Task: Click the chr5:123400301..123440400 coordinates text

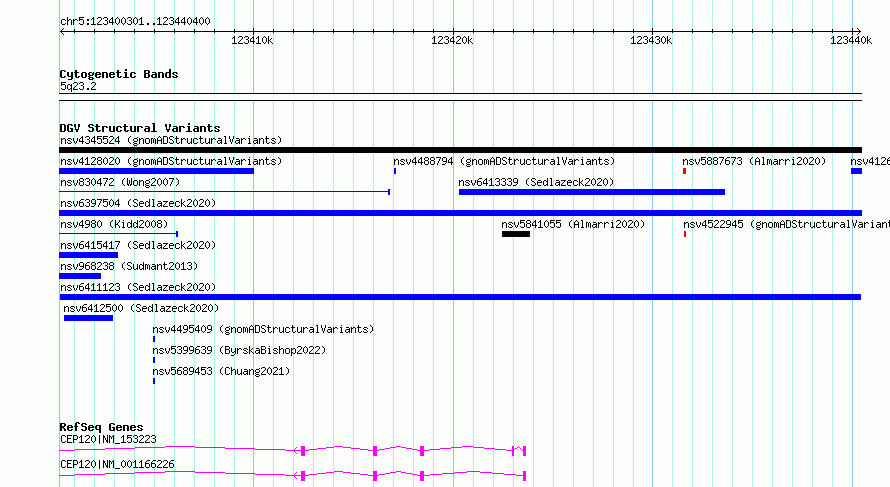Action: [x=135, y=21]
